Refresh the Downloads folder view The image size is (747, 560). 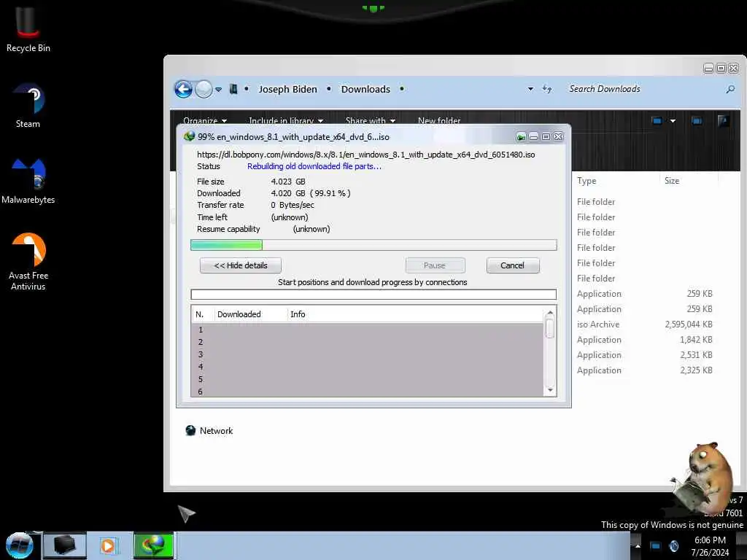tap(547, 89)
